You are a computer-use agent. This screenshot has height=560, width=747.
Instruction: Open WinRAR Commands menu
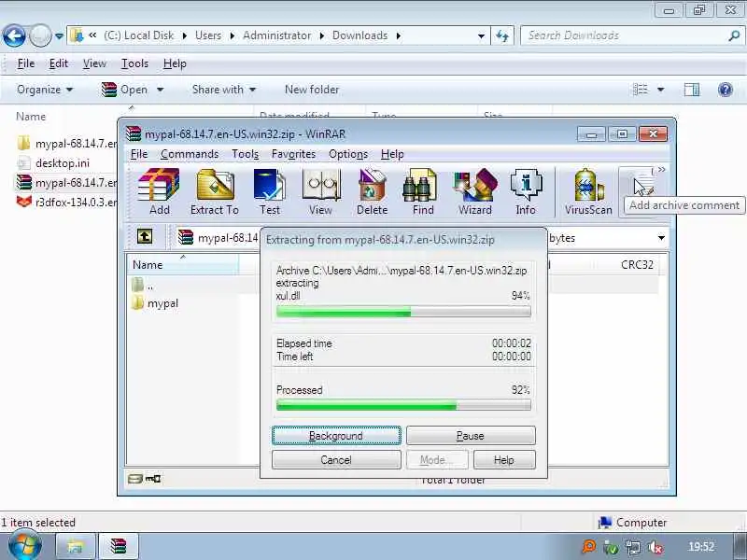190,154
